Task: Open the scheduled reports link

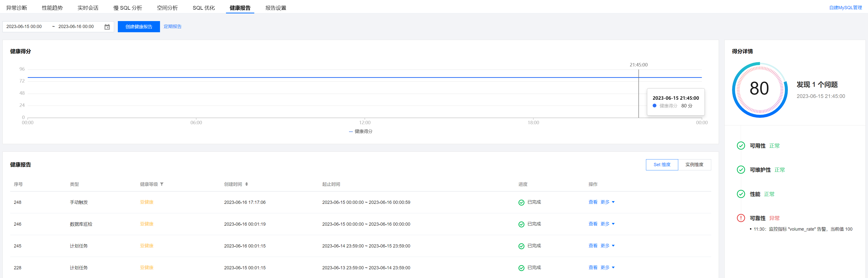Action: coord(172,26)
